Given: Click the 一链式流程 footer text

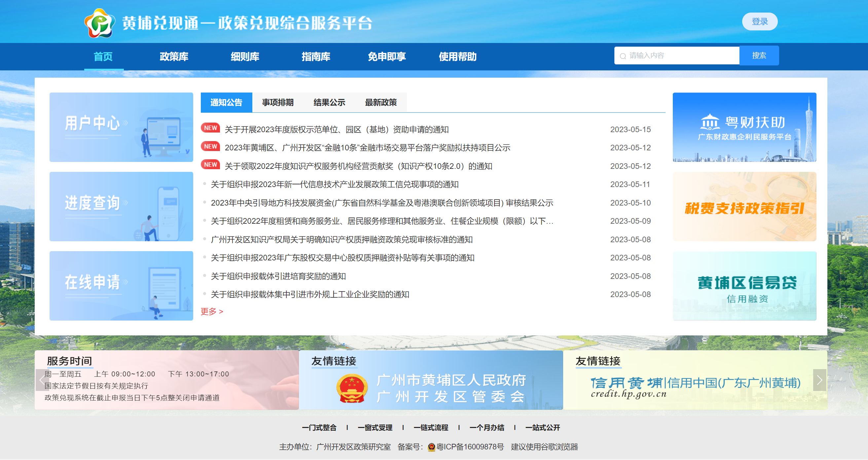Looking at the screenshot, I should point(431,428).
